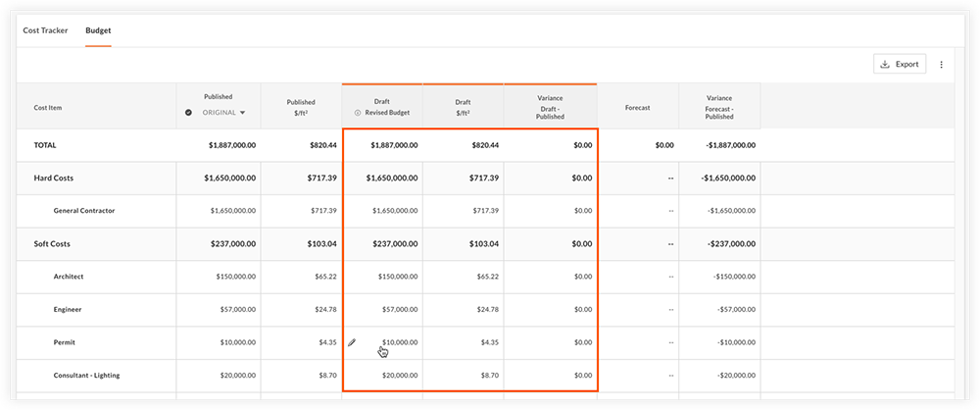The width and height of the screenshot is (980, 410).
Task: Click the download icon in Export button
Action: point(884,64)
